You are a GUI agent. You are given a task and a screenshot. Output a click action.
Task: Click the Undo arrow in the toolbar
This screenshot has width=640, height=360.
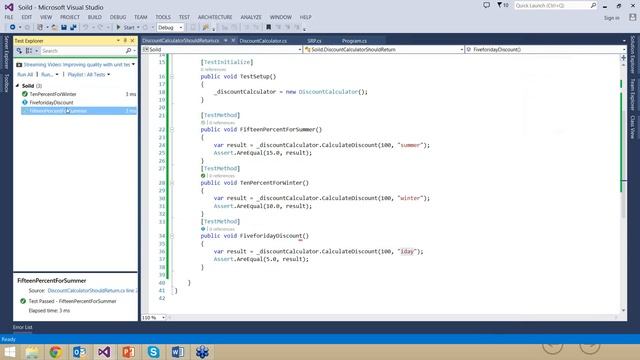click(86, 27)
